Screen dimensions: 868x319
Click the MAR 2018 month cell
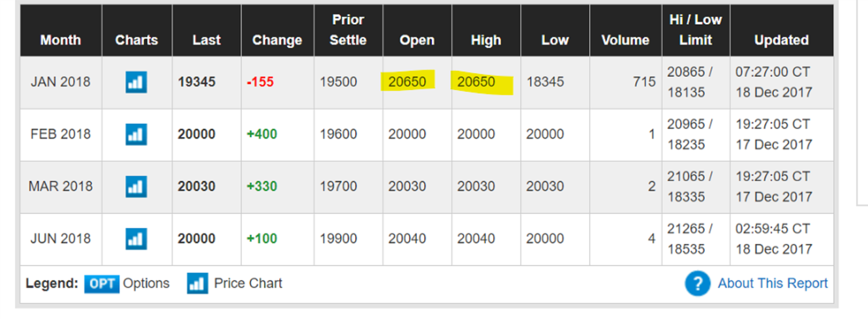click(61, 186)
